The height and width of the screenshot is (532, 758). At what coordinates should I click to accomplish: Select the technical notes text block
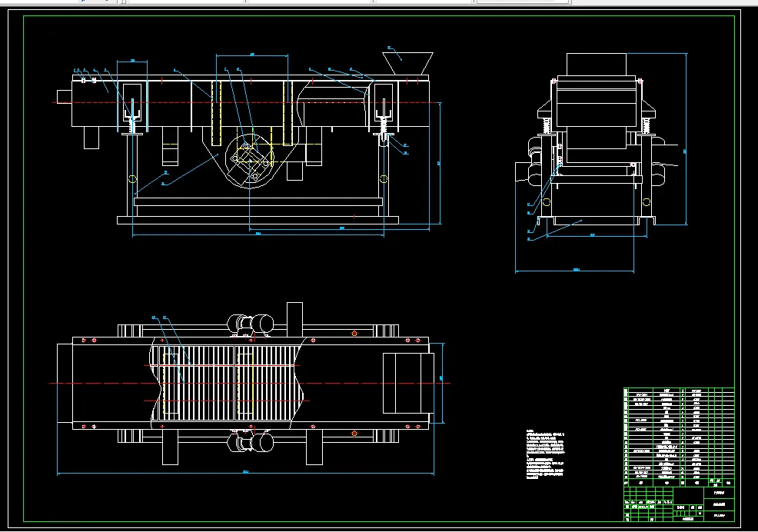tap(545, 454)
